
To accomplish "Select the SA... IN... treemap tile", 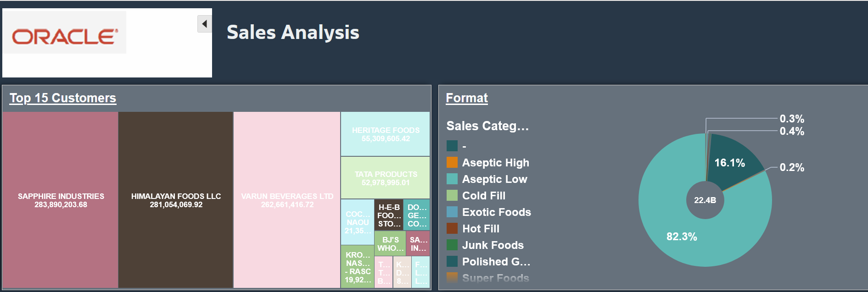I will (418, 243).
